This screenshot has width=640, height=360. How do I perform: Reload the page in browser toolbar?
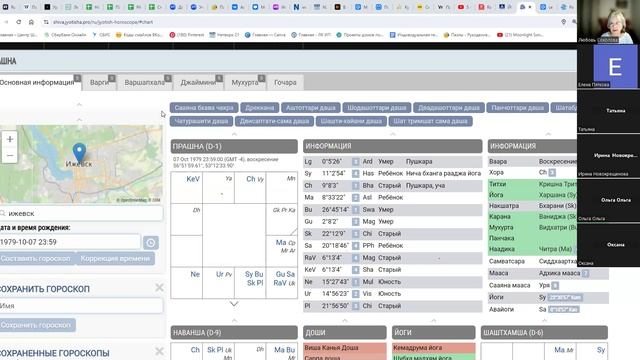coord(19,22)
